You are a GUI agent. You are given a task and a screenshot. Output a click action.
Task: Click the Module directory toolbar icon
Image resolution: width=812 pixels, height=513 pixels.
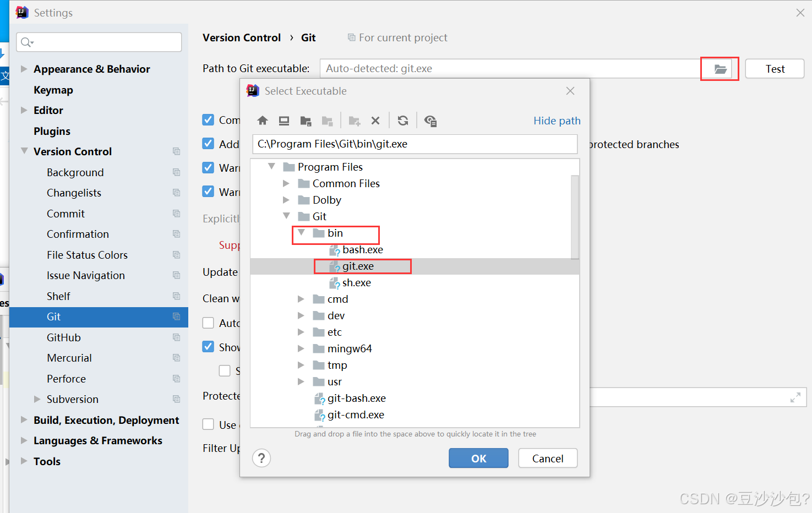tap(327, 121)
